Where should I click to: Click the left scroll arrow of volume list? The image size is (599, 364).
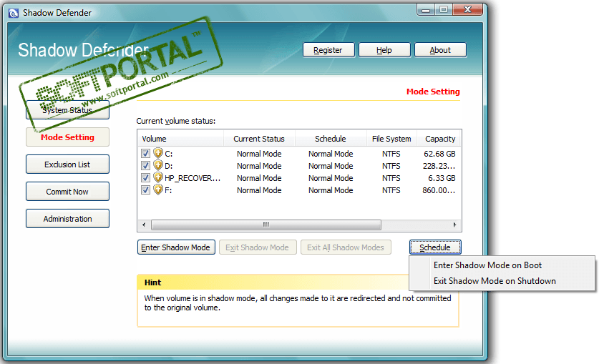click(x=144, y=225)
